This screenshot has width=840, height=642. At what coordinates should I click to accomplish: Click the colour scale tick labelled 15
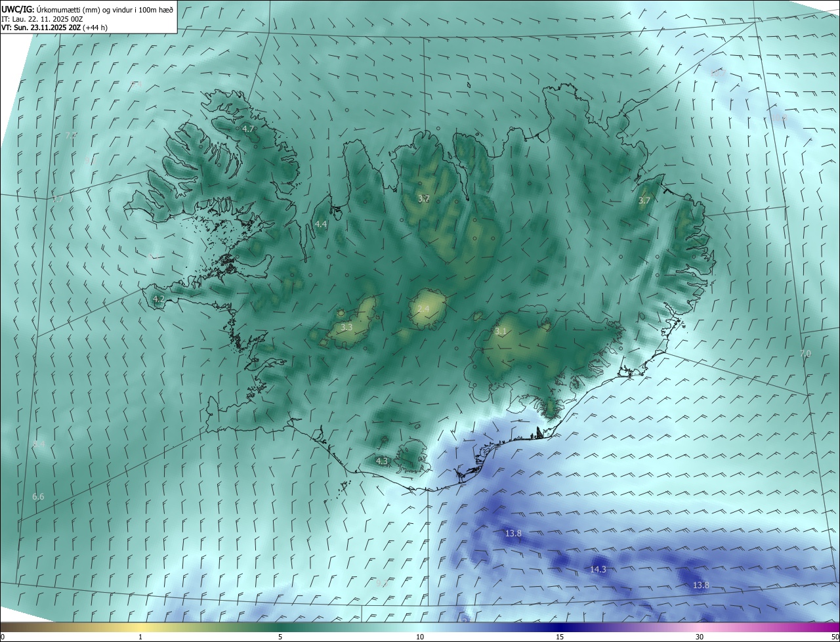click(x=560, y=637)
